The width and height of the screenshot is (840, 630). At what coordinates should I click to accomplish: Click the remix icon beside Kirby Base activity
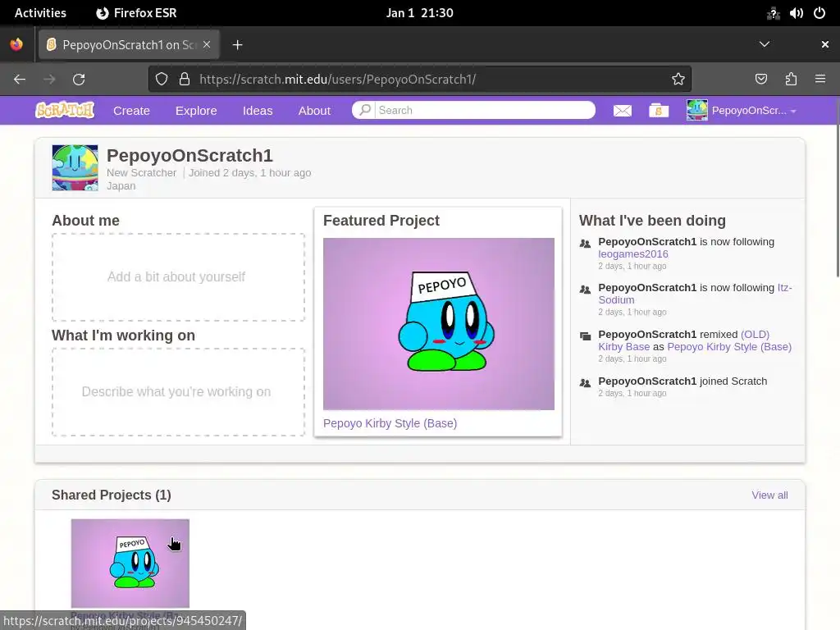point(585,336)
